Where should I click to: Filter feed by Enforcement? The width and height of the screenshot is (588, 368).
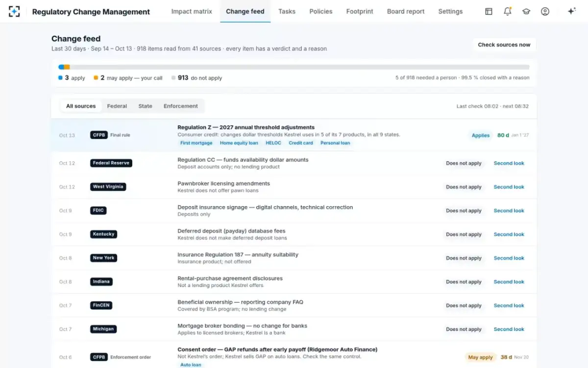click(x=181, y=106)
